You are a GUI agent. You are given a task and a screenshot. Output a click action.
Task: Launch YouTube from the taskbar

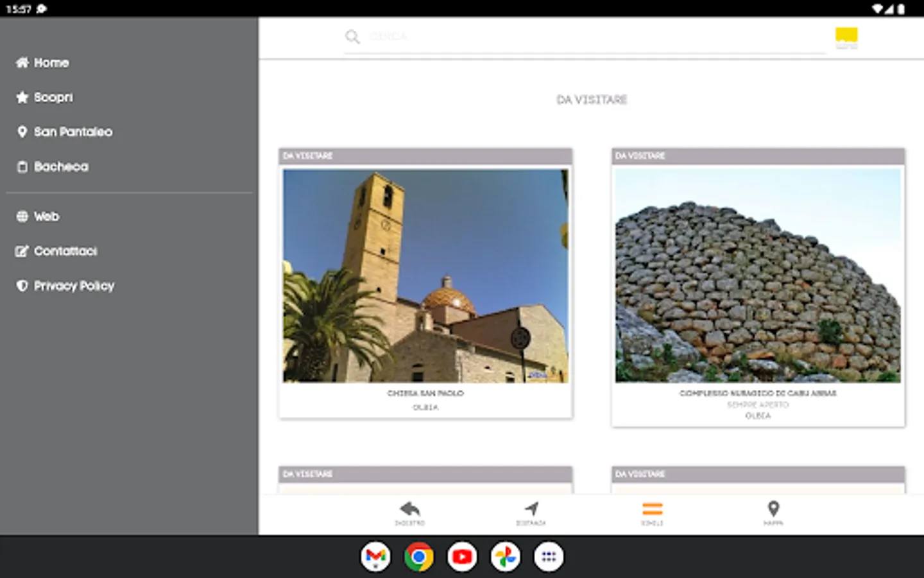click(462, 557)
